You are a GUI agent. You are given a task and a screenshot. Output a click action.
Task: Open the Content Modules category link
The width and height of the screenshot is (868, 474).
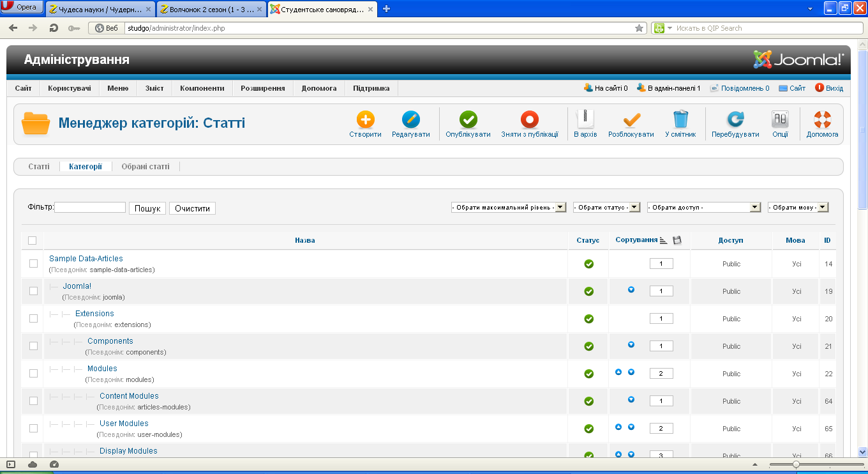[x=129, y=396]
